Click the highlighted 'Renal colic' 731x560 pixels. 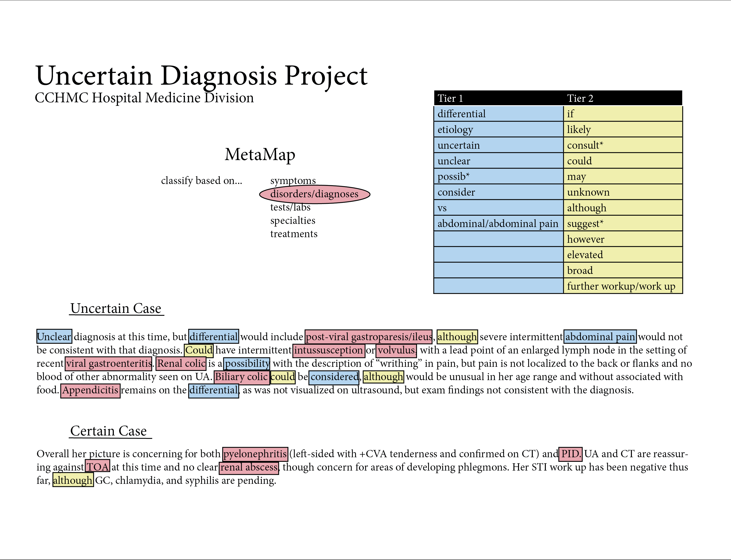(181, 363)
